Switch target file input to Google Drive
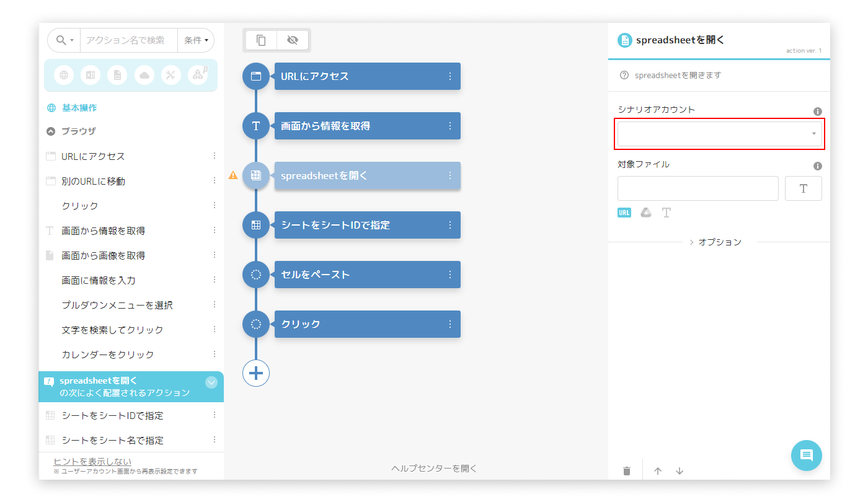The image size is (868, 502). pyautogui.click(x=645, y=213)
